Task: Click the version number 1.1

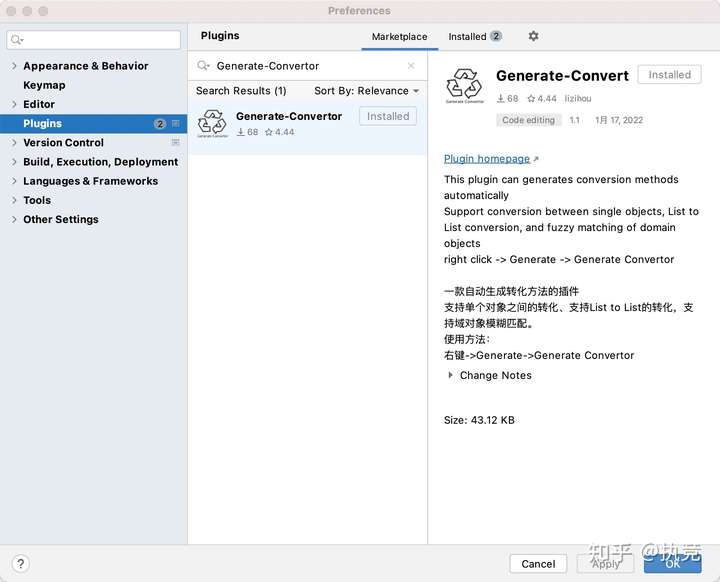Action: (x=574, y=120)
